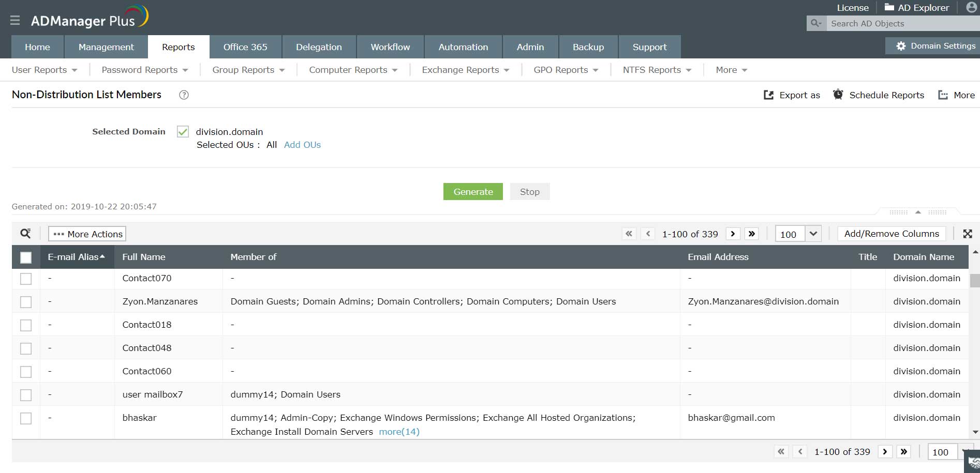This screenshot has width=980, height=473.
Task: Click the table vertical scrollbar thumb
Action: coord(975,280)
